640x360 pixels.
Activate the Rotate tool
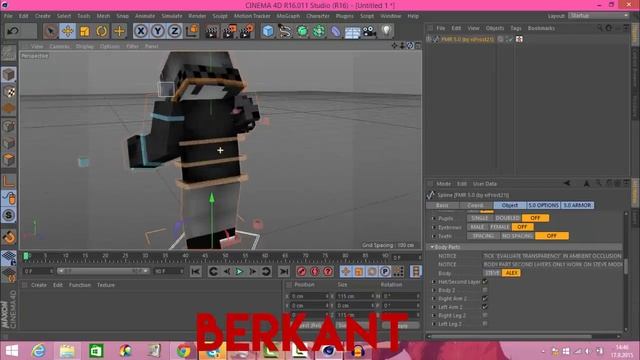[x=102, y=31]
